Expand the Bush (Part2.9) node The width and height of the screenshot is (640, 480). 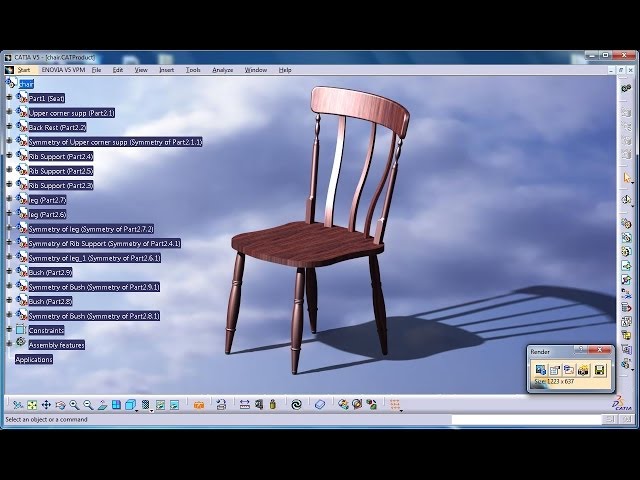pyautogui.click(x=9, y=271)
